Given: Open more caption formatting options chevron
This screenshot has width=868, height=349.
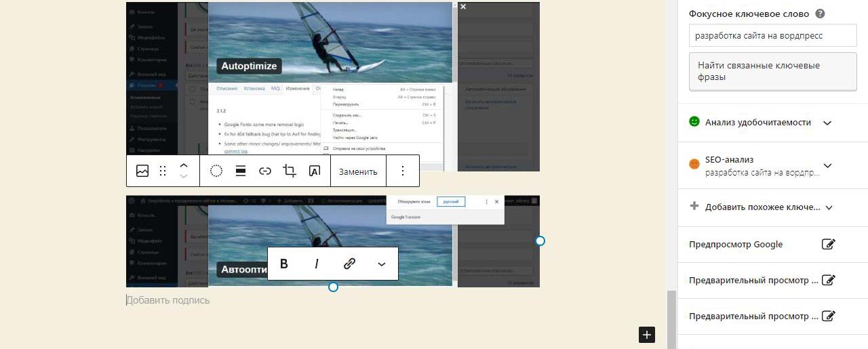Looking at the screenshot, I should click(381, 264).
